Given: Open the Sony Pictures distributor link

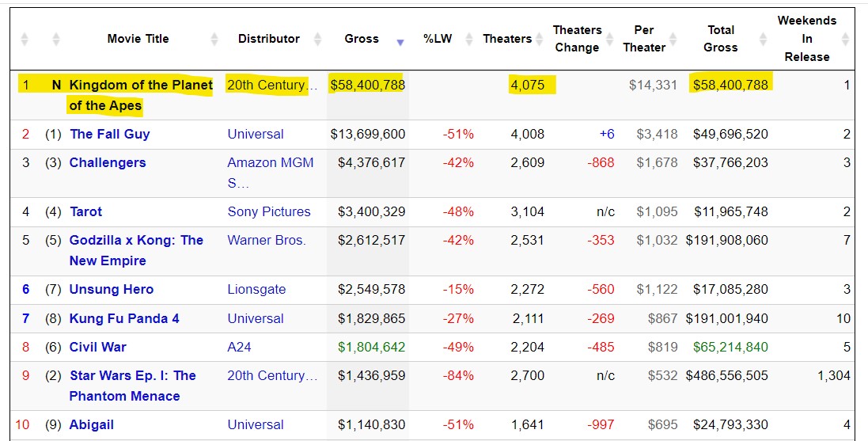Looking at the screenshot, I should (x=269, y=211).
